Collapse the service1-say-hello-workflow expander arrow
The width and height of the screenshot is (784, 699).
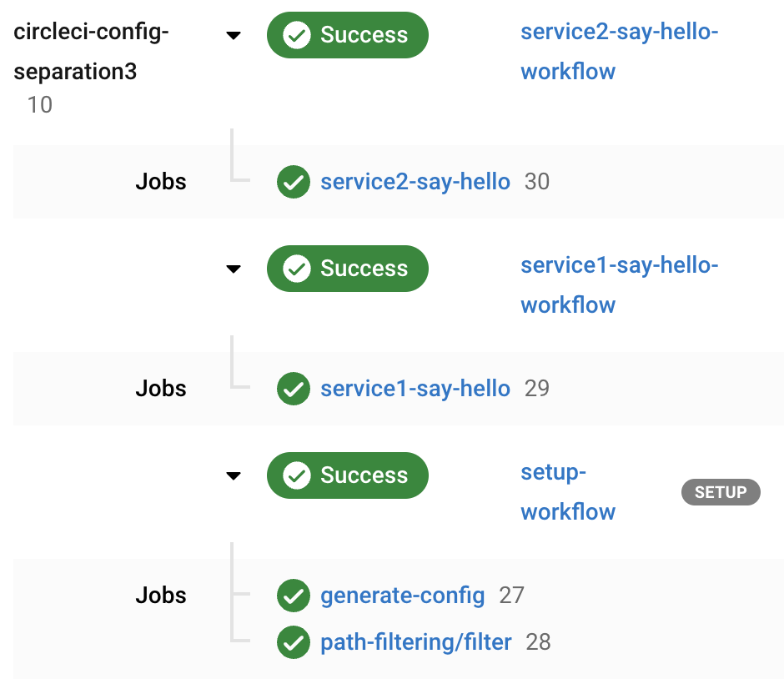234,269
